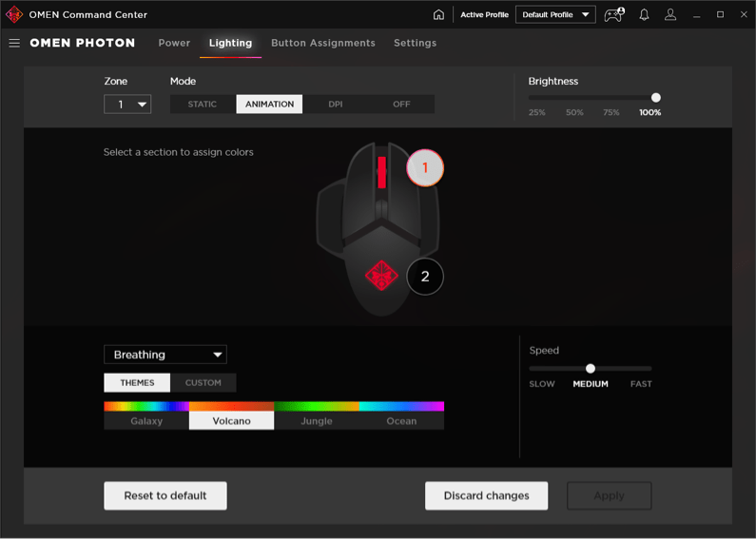This screenshot has width=756, height=539.
Task: Click the red scroll wheel light
Action: point(382,172)
